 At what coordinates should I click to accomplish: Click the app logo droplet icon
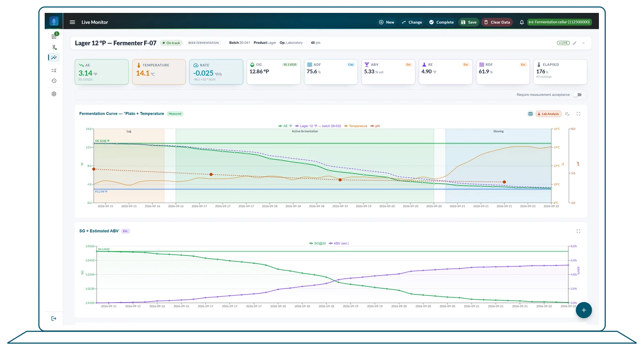[54, 21]
